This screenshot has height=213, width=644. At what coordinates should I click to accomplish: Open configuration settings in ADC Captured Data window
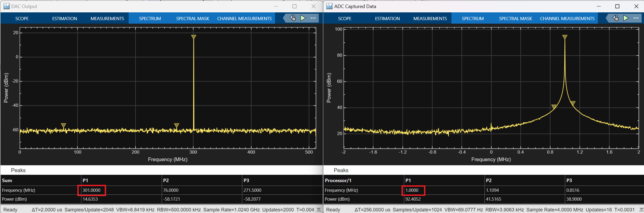(616, 18)
